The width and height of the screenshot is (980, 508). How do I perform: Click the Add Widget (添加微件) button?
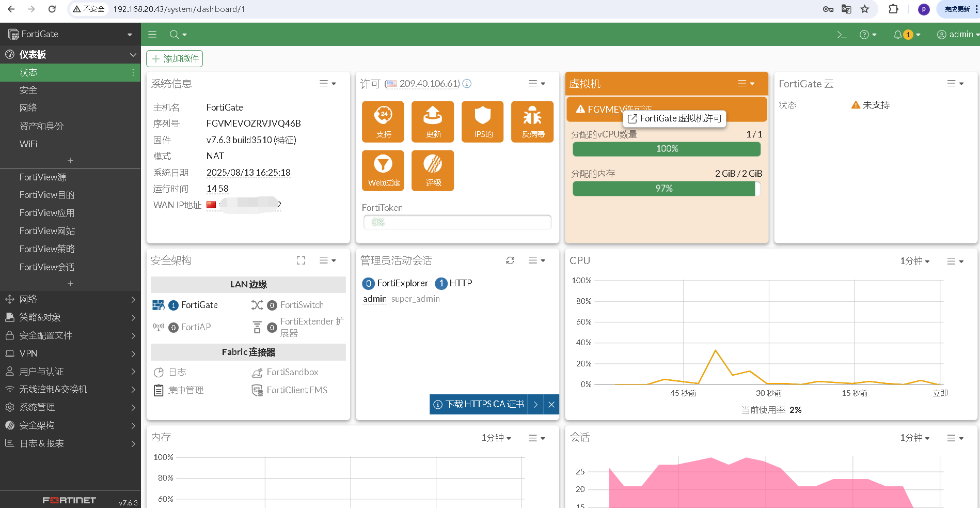(x=175, y=58)
